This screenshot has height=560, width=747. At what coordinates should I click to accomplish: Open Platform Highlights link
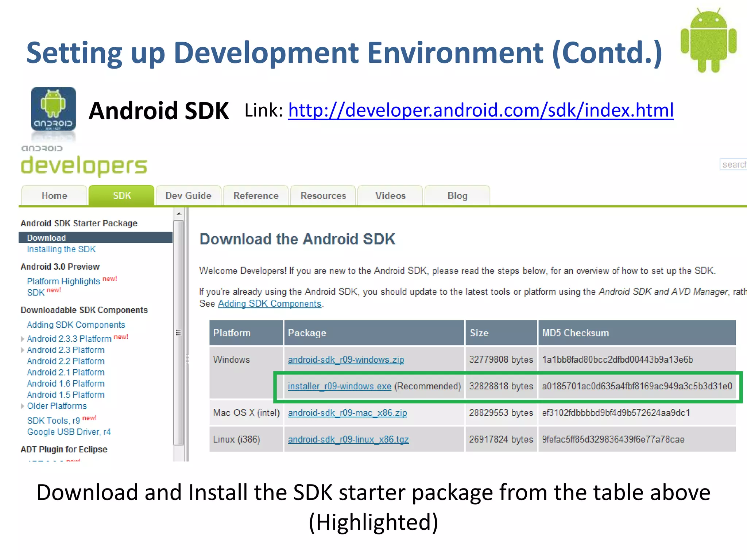pyautogui.click(x=63, y=281)
